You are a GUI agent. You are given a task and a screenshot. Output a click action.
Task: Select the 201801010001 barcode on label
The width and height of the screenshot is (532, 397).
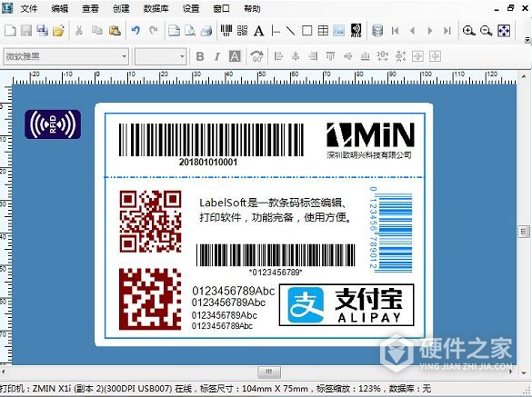[211, 144]
